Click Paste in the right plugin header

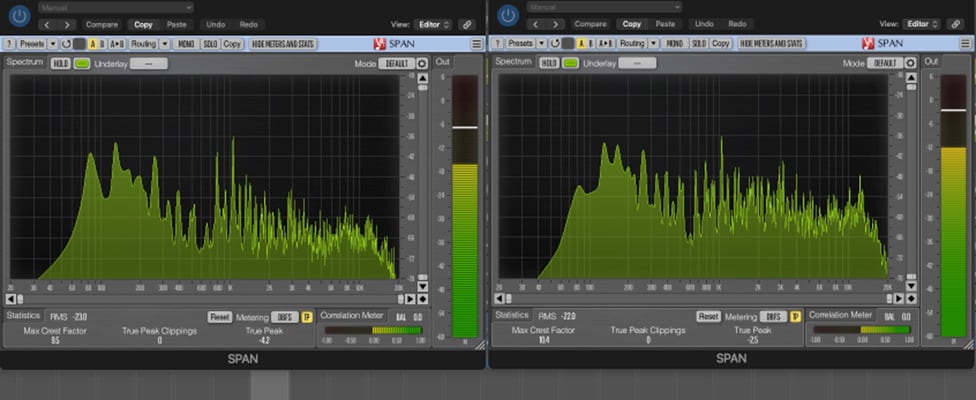(x=665, y=25)
